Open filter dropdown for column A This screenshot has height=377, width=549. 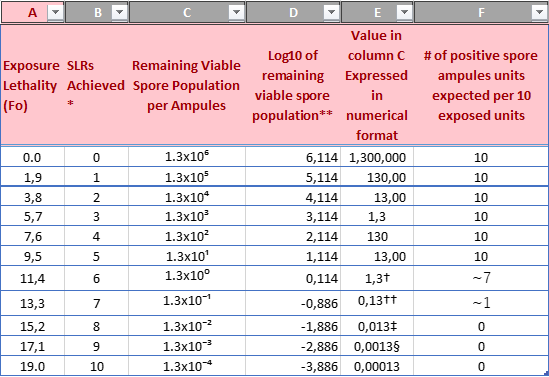(x=56, y=12)
